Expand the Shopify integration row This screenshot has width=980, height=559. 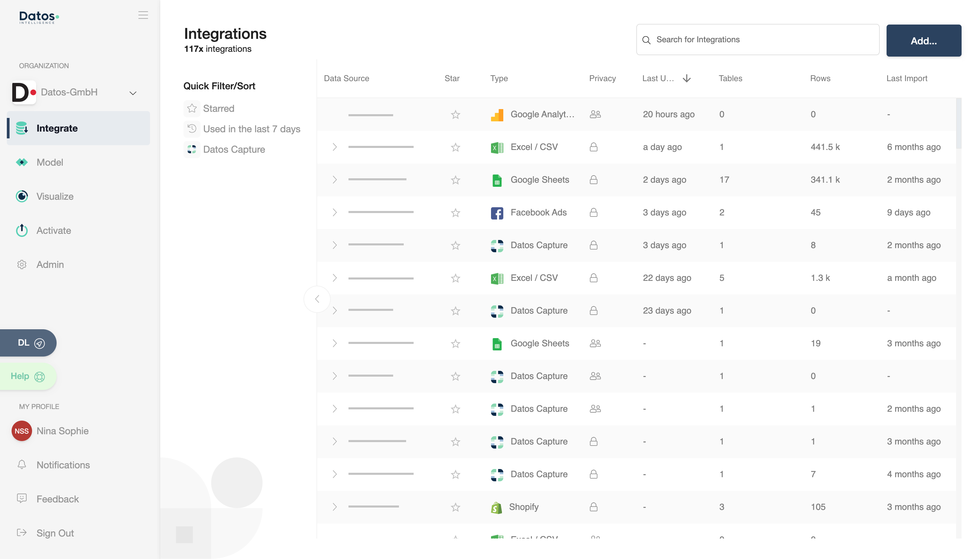(335, 507)
